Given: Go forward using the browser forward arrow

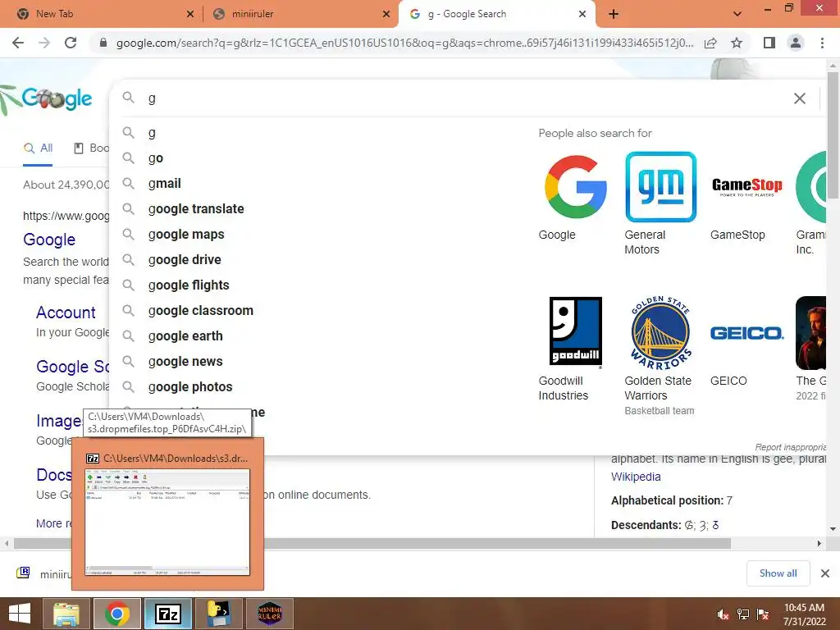Looking at the screenshot, I should tap(44, 43).
